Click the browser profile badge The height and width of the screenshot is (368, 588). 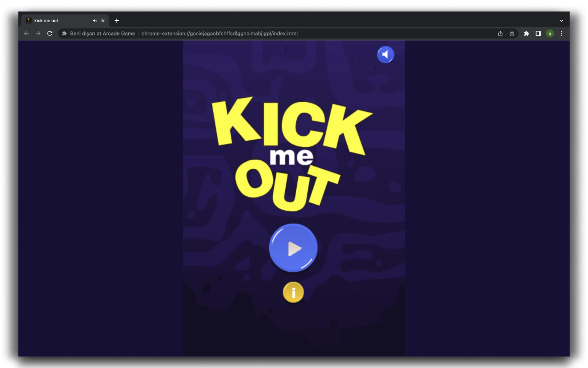[x=549, y=33]
